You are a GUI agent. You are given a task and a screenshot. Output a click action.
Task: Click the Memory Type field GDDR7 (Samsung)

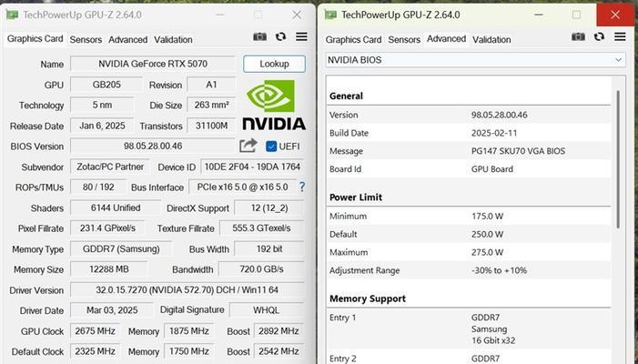pos(121,249)
